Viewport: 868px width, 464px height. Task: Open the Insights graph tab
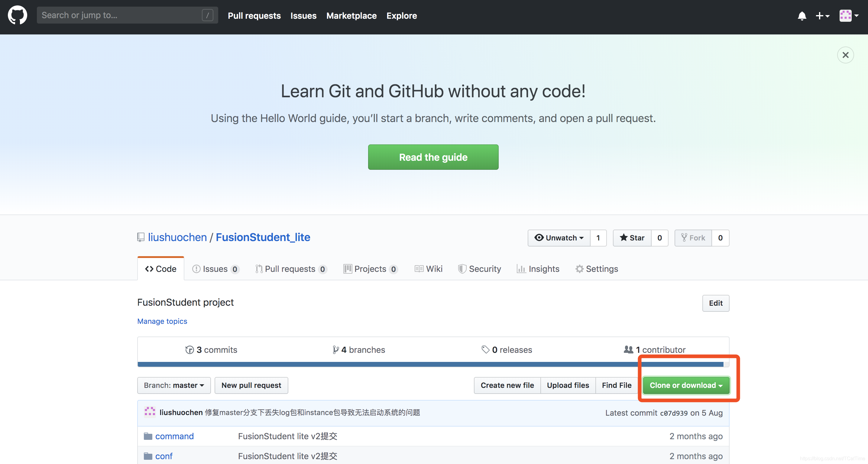(x=538, y=269)
